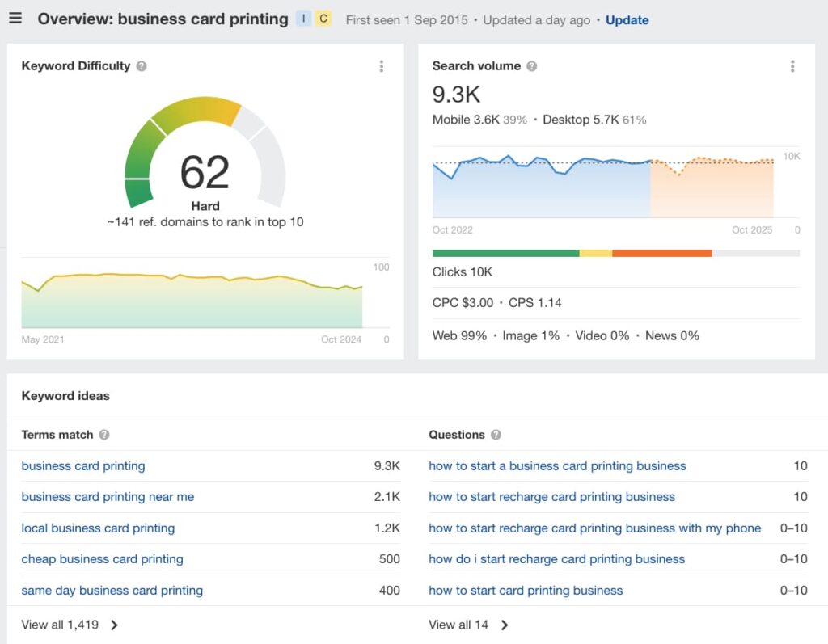Open 'how to start recharge card printing business with my phone'
Screen dimensions: 828x644
[x=594, y=528]
